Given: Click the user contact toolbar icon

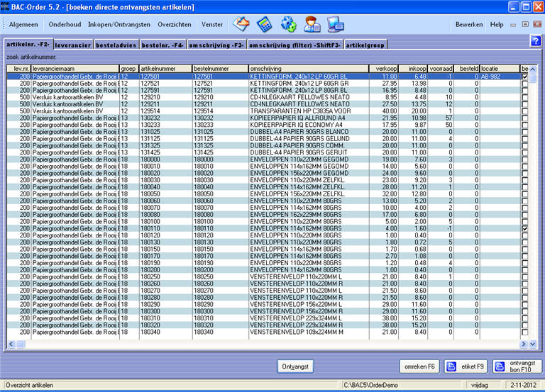Looking at the screenshot, I should pos(312,24).
